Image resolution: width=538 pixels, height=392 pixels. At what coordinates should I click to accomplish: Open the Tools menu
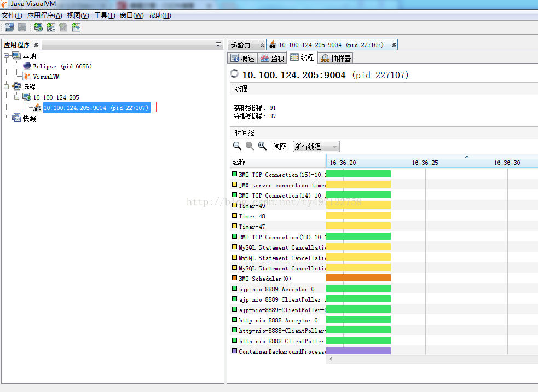[105, 15]
